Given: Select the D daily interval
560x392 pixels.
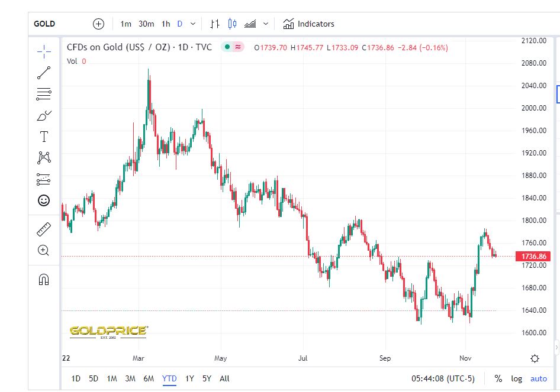Looking at the screenshot, I should coord(179,24).
